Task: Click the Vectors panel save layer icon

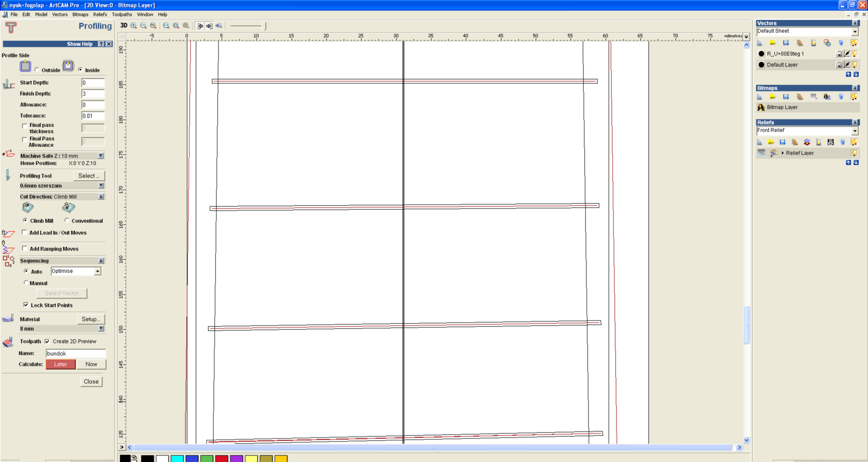Action: tap(786, 43)
